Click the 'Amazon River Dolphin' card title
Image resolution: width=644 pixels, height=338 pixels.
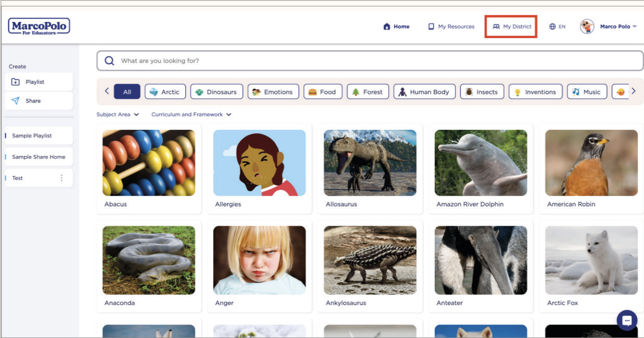click(470, 204)
